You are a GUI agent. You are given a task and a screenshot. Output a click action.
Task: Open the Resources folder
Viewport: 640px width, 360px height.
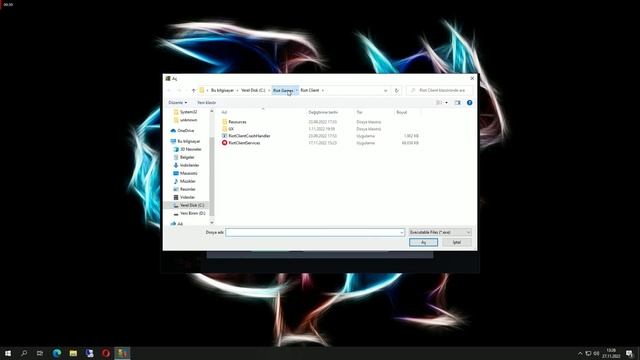coord(237,122)
